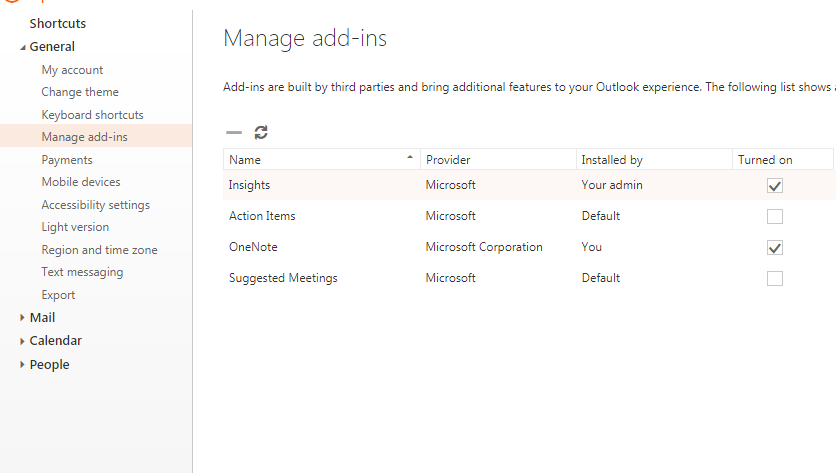Collapse the General section arrow
The image size is (836, 473).
coord(22,47)
